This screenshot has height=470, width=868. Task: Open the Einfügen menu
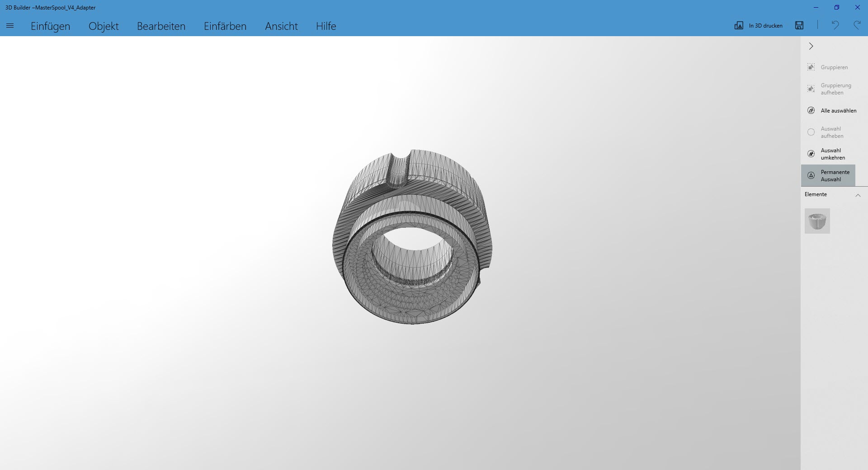(x=50, y=26)
